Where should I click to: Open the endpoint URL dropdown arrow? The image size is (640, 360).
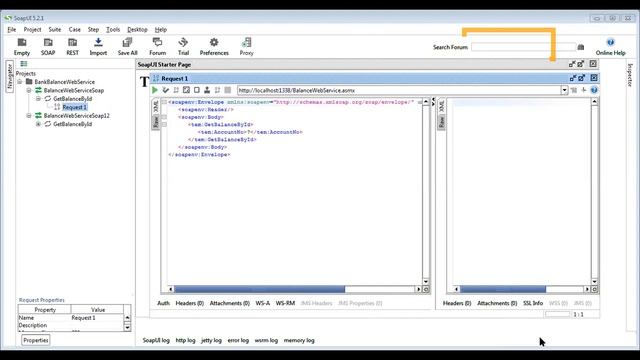(x=564, y=90)
